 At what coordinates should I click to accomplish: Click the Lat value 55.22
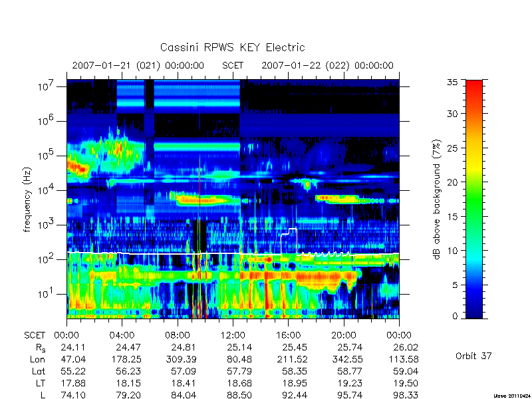[73, 372]
